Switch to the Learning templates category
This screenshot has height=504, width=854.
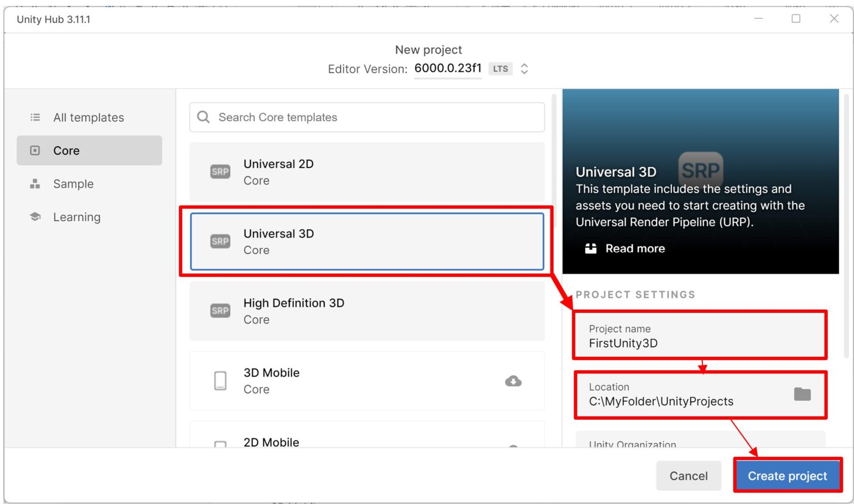click(77, 217)
